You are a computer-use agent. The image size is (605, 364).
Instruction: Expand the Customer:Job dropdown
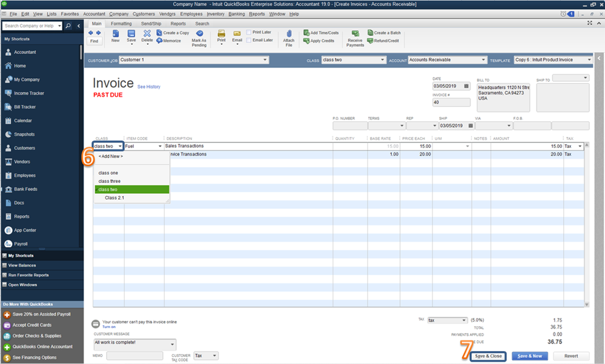tap(265, 60)
